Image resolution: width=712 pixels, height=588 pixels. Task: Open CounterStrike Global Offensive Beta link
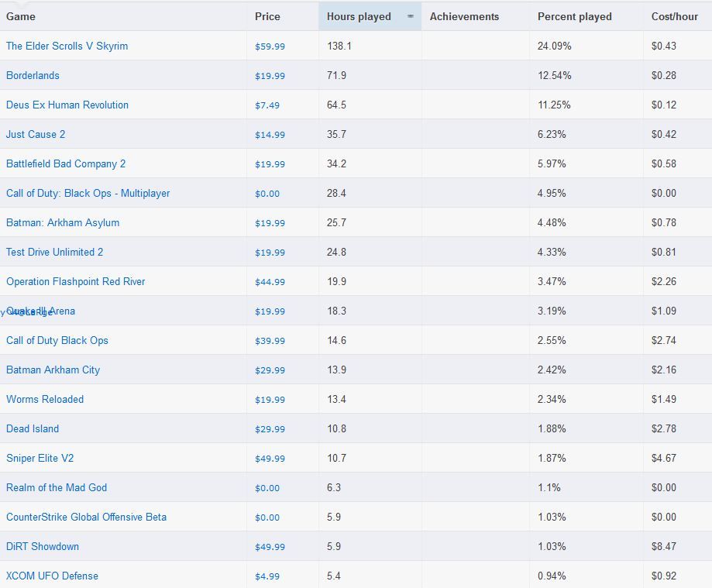86,518
